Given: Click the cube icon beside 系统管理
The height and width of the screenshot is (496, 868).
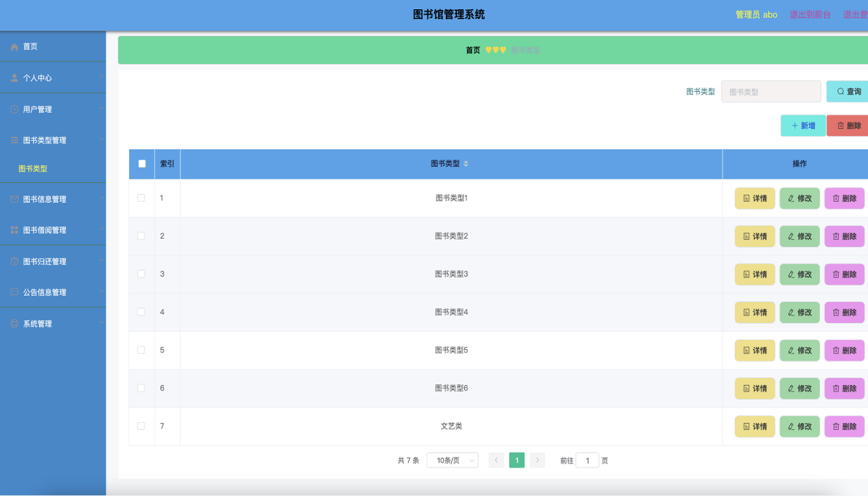Looking at the screenshot, I should pyautogui.click(x=15, y=324).
